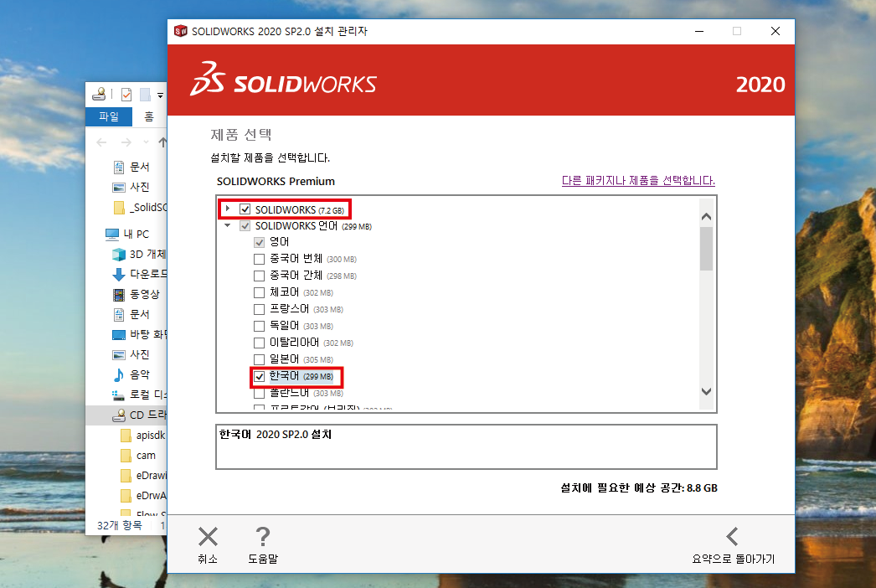Open cam folder in Explorer sidebar
This screenshot has width=876, height=588.
(138, 455)
